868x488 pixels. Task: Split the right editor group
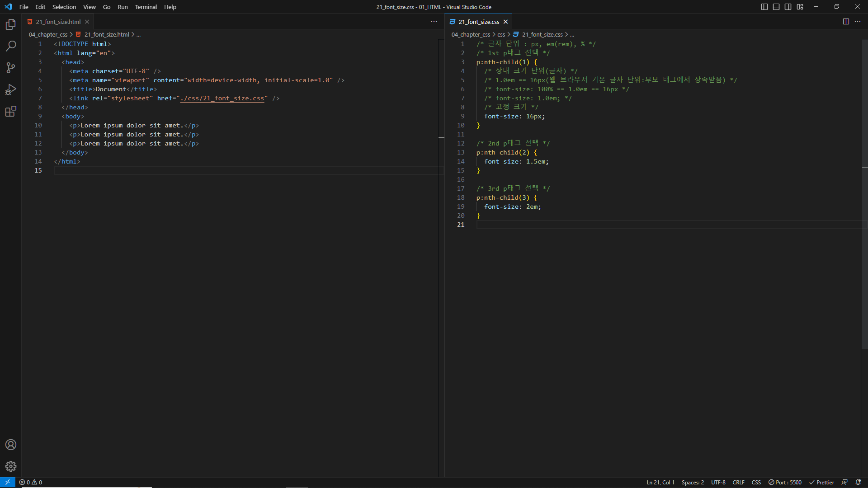pos(846,22)
